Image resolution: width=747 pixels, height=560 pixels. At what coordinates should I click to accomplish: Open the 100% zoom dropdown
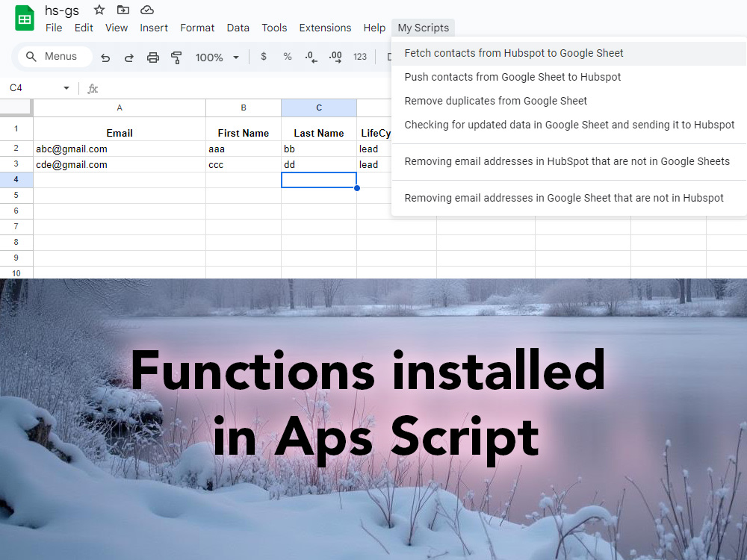pyautogui.click(x=217, y=57)
